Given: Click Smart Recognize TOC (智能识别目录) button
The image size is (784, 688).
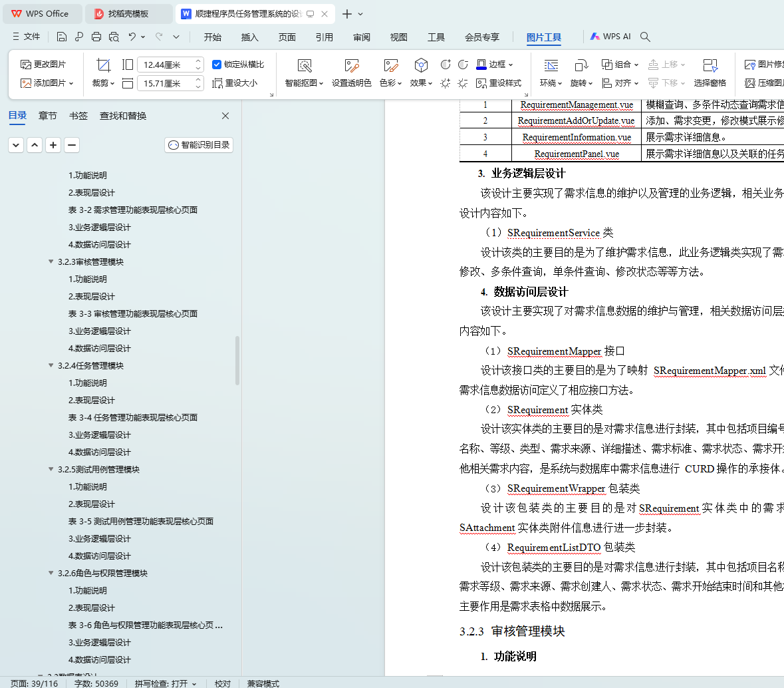Looking at the screenshot, I should click(x=199, y=145).
